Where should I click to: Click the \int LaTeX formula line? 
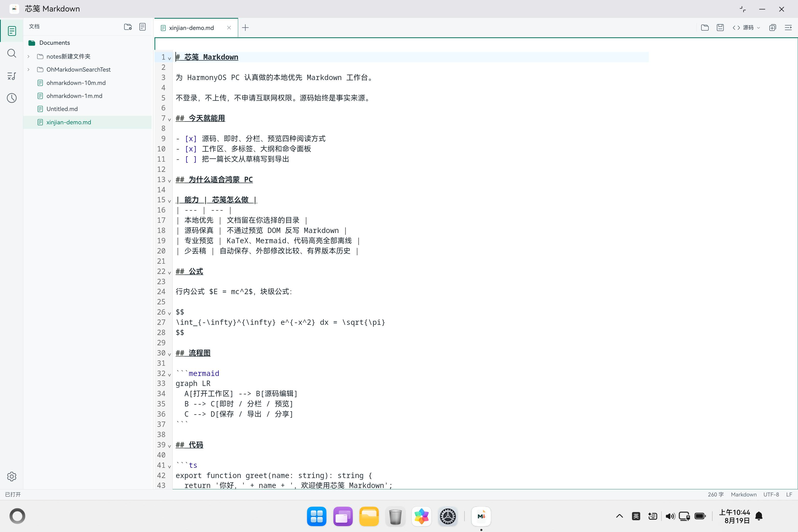[280, 322]
